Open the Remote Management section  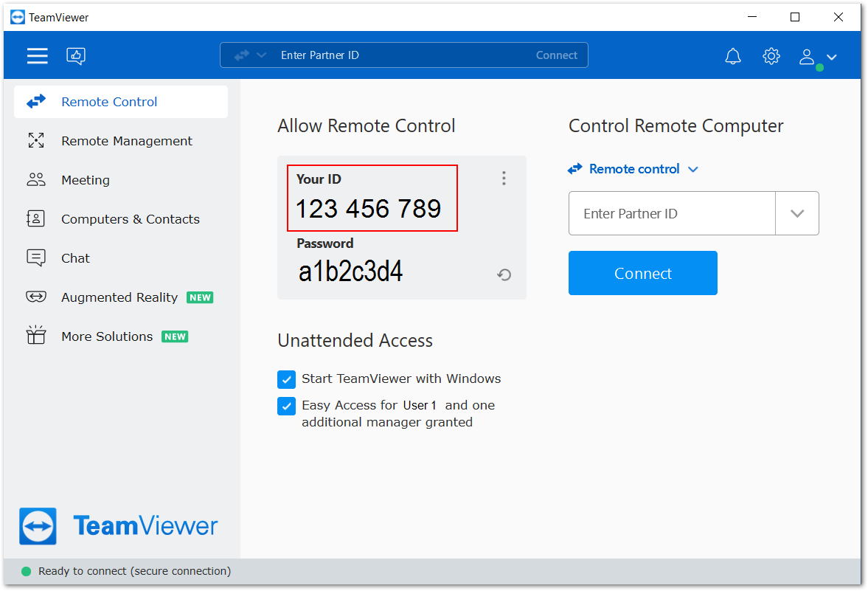click(126, 141)
